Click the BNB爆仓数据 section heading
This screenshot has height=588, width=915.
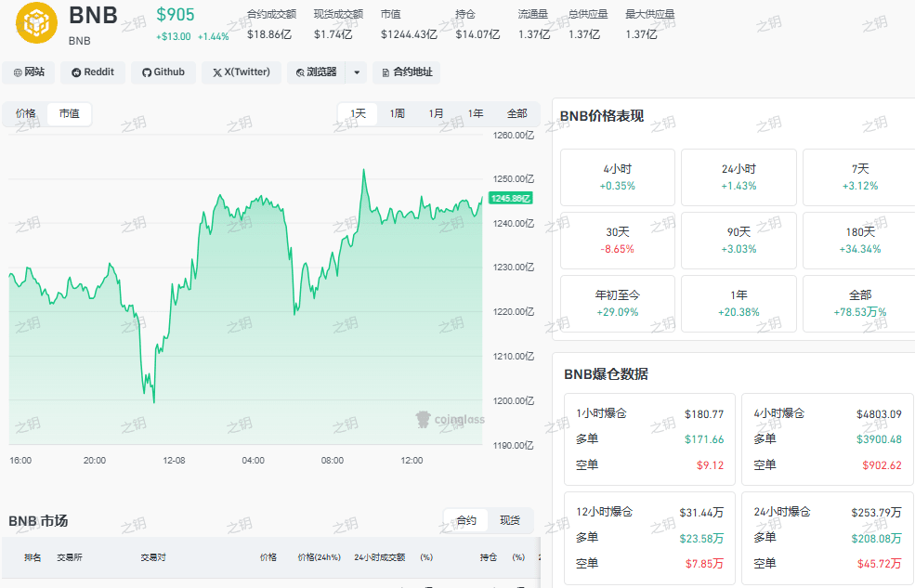(606, 374)
